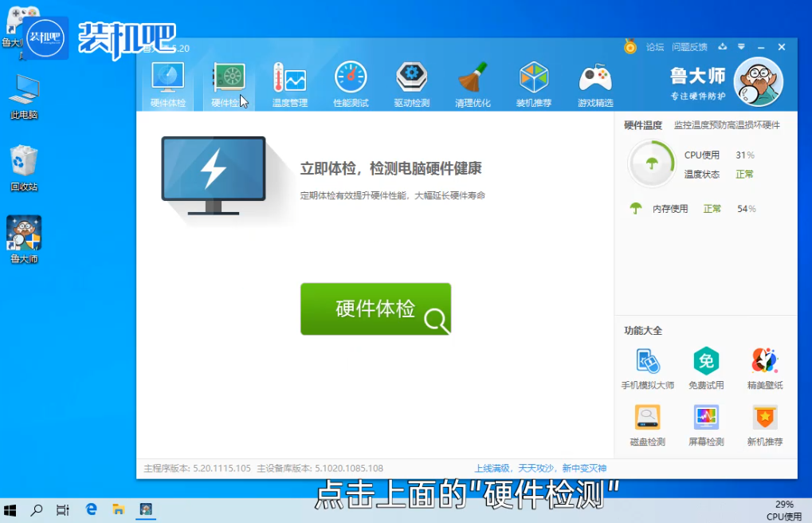Start the green 硬件体检 scan button
Image resolution: width=812 pixels, height=523 pixels.
pyautogui.click(x=375, y=309)
